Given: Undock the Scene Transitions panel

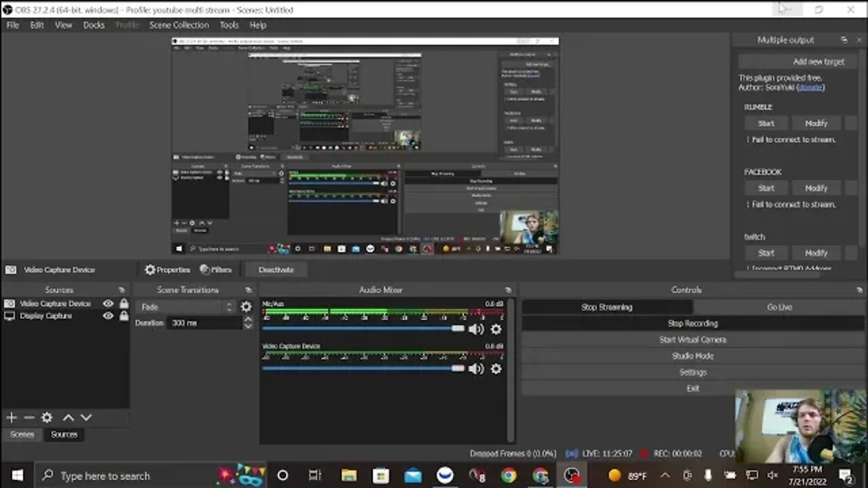Looking at the screenshot, I should pos(248,290).
